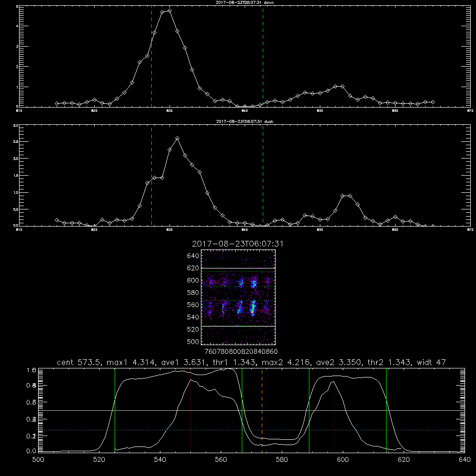Click left green dashed line in dusk plot
476x476 pixels.
(x=151, y=176)
